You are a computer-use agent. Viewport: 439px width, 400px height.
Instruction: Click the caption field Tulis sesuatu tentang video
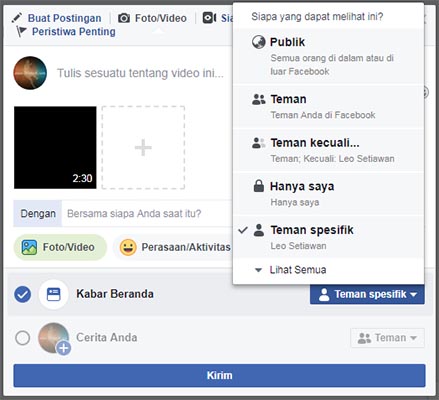point(140,73)
